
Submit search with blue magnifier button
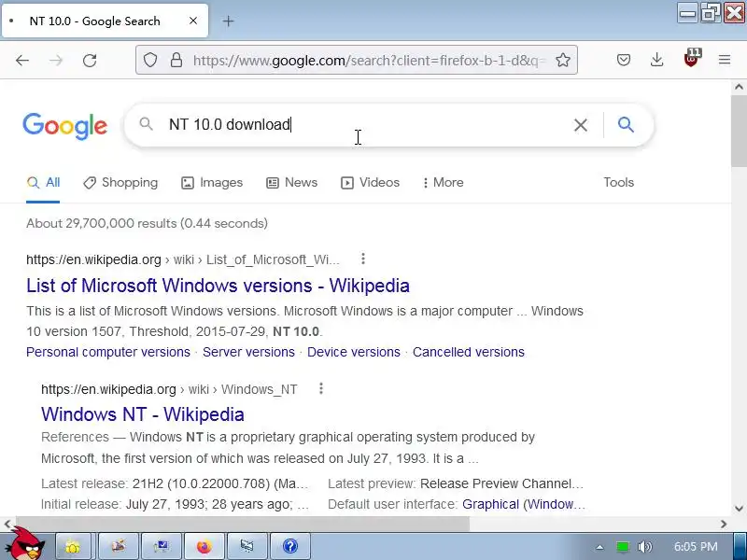point(626,125)
